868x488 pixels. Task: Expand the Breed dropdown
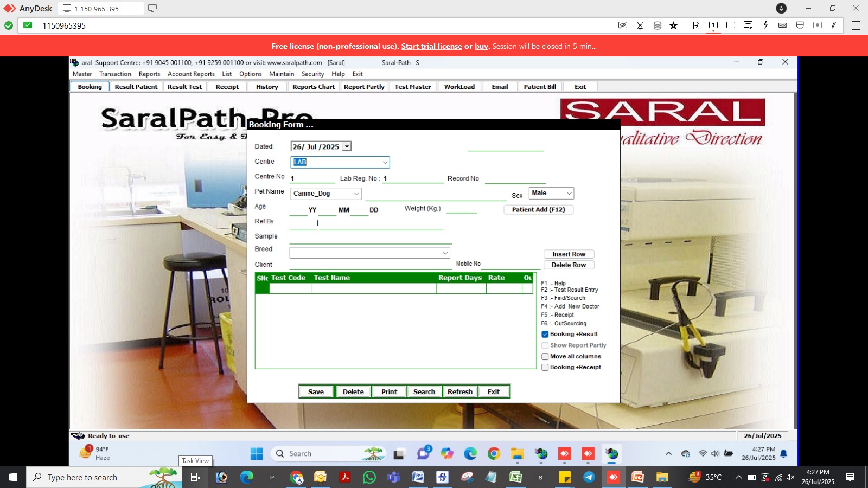point(445,253)
